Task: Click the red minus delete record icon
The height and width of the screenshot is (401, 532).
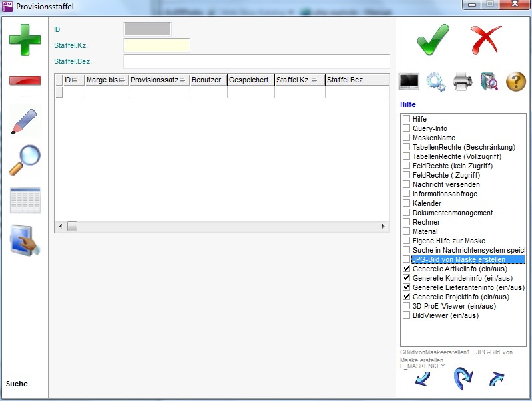Action: click(25, 81)
